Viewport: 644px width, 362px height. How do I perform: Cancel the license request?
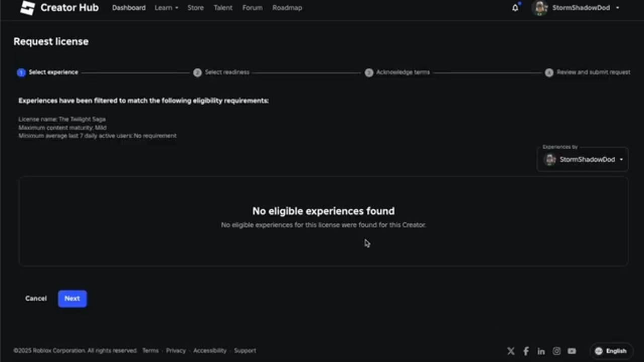[36, 298]
